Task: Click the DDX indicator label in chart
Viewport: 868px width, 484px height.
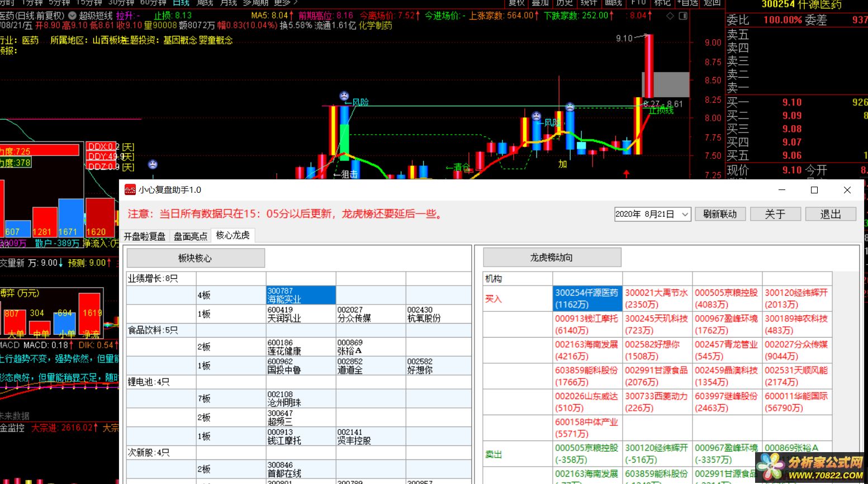Action: pyautogui.click(x=102, y=147)
